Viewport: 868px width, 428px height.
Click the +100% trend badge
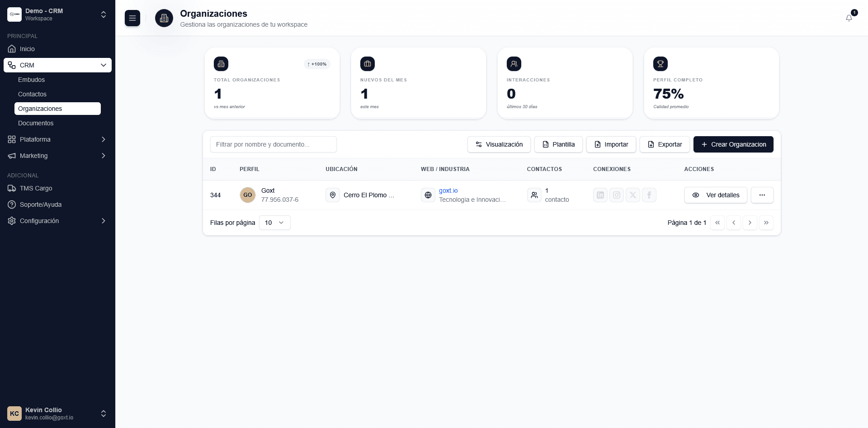click(x=317, y=64)
